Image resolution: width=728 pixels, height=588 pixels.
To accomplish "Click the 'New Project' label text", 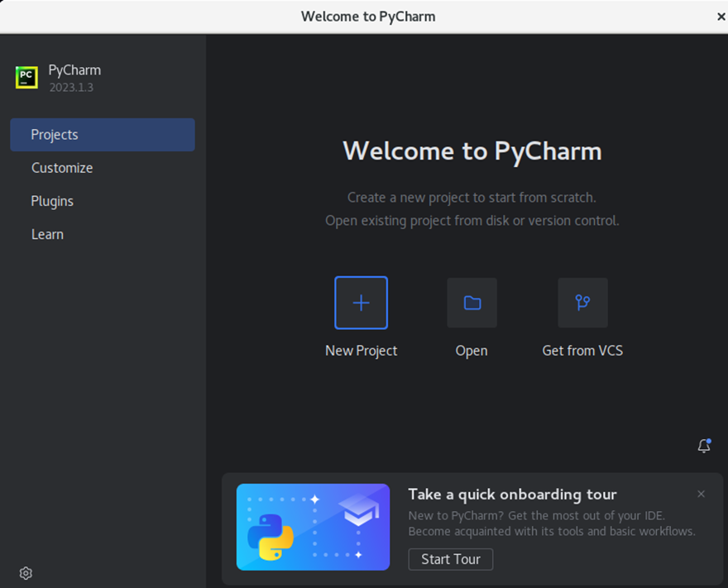I will click(x=362, y=351).
